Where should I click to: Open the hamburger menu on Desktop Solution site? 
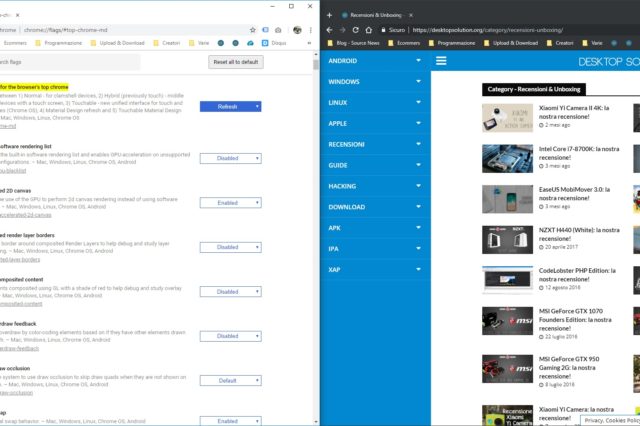click(441, 61)
